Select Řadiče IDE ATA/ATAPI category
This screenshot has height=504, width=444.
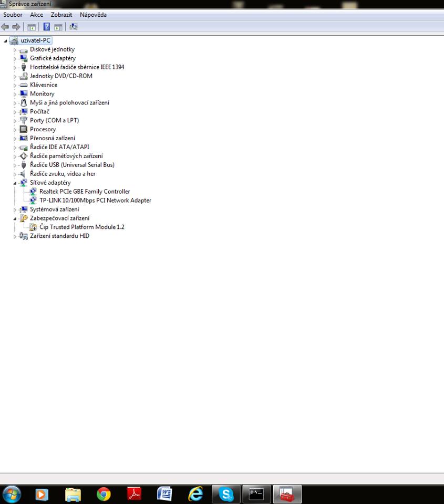pos(59,147)
